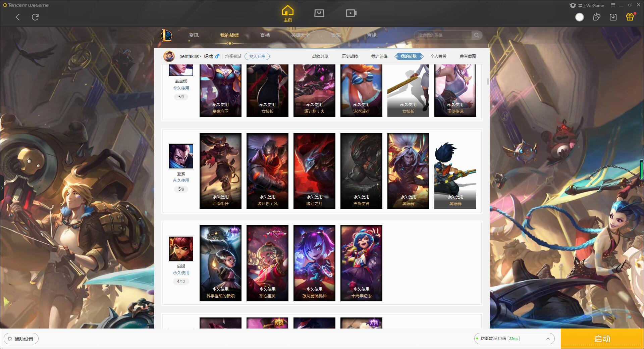The height and width of the screenshot is (349, 644).
Task: Open the 直播 tab
Action: [265, 35]
